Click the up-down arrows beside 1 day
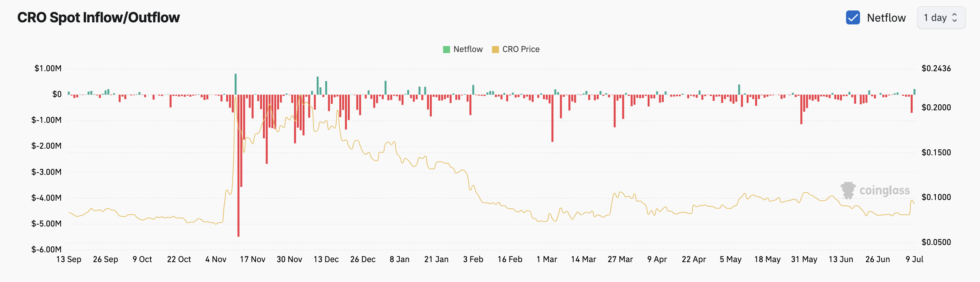This screenshot has width=980, height=282. (955, 17)
